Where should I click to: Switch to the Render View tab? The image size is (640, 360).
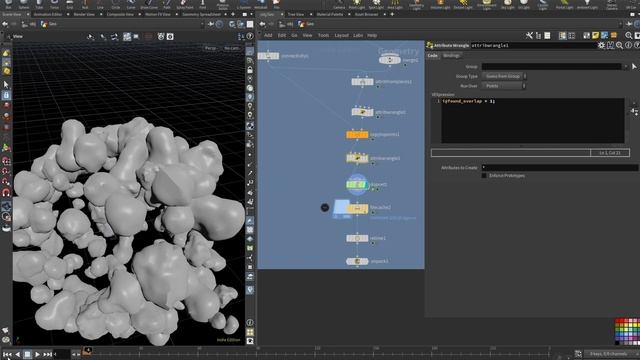(84, 14)
